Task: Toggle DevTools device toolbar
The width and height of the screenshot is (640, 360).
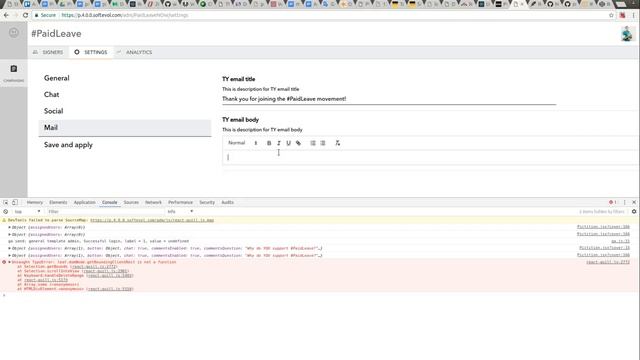Action: (15, 202)
